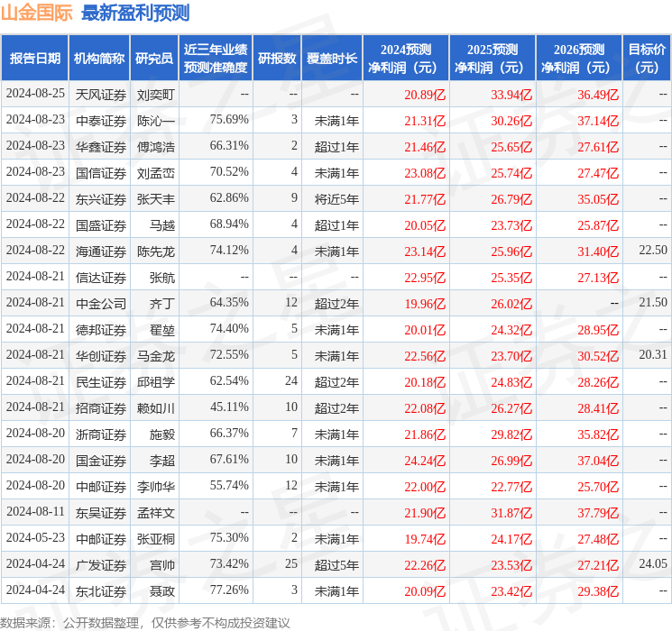Click 东吴证券 institution cell
The image size is (672, 631).
click(x=101, y=513)
